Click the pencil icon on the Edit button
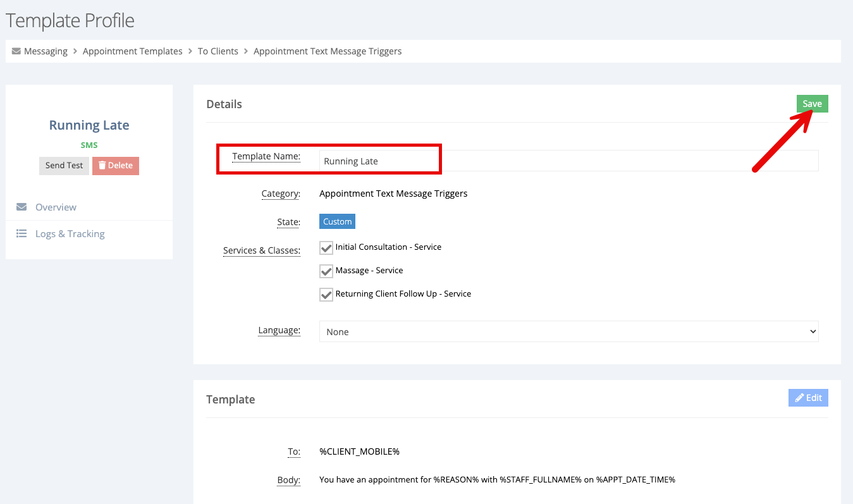 799,398
